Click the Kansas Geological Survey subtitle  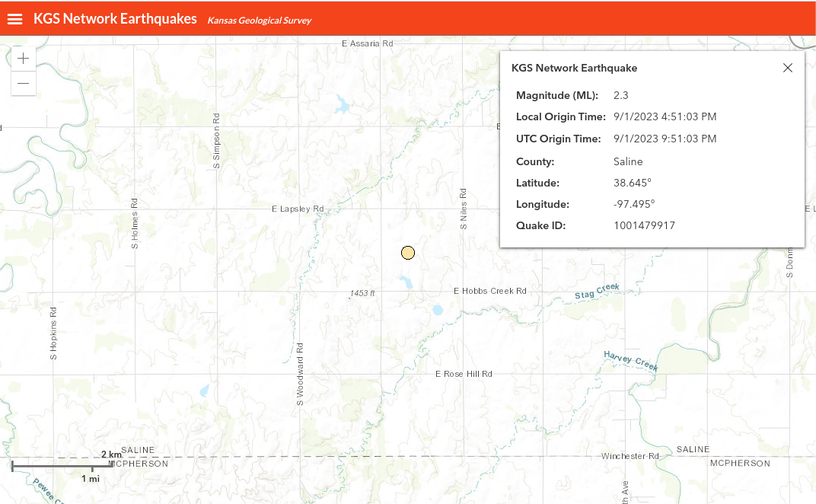pos(259,21)
